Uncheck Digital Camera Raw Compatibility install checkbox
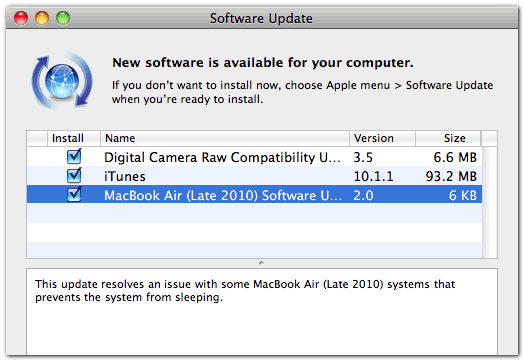 point(74,156)
